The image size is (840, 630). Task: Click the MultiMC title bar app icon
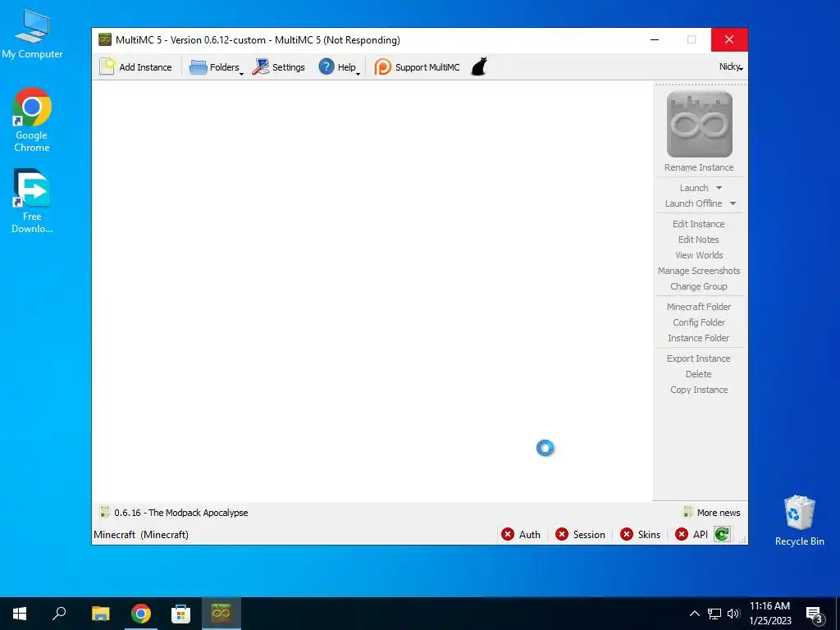click(x=105, y=39)
